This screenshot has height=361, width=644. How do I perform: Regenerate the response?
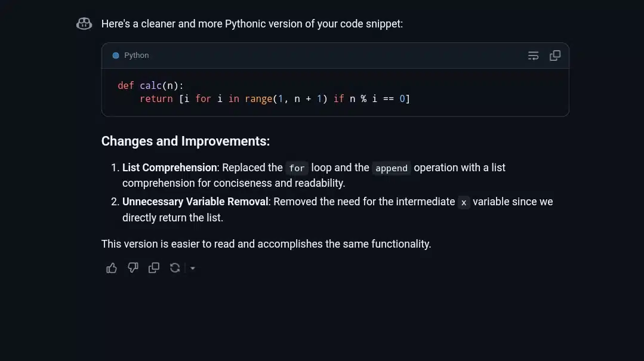175,268
